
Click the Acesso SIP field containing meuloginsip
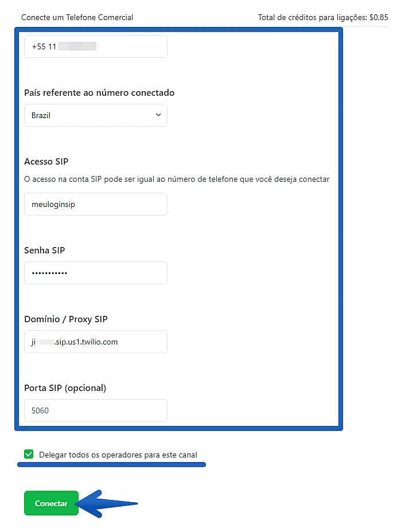[95, 204]
